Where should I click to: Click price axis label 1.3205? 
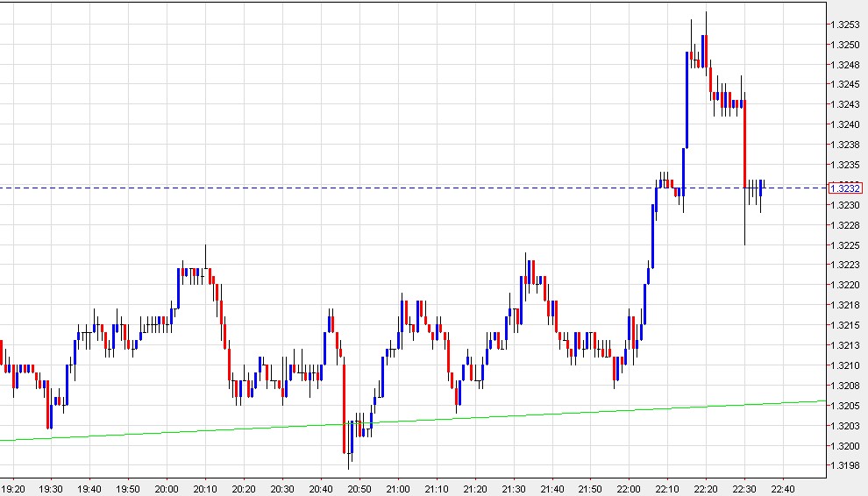pyautogui.click(x=845, y=406)
